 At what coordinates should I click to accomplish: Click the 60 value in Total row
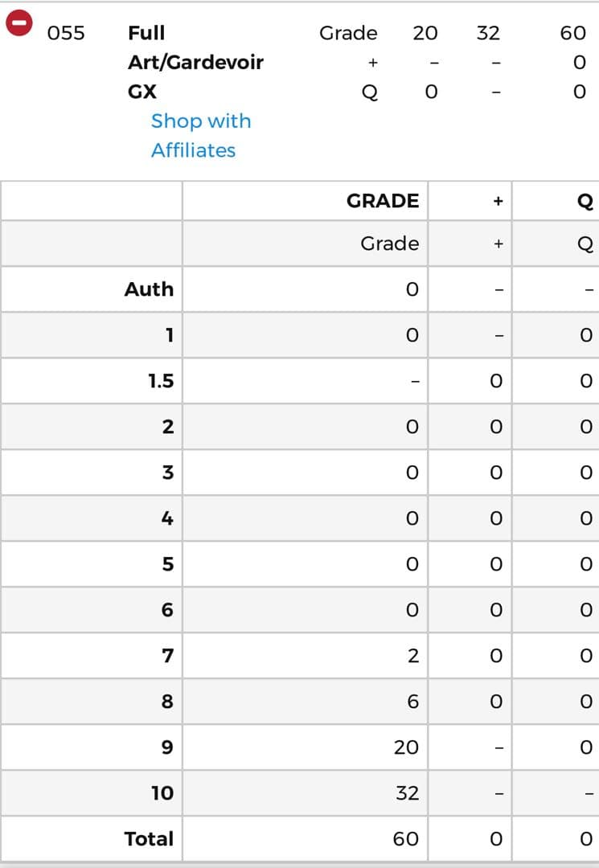[406, 839]
